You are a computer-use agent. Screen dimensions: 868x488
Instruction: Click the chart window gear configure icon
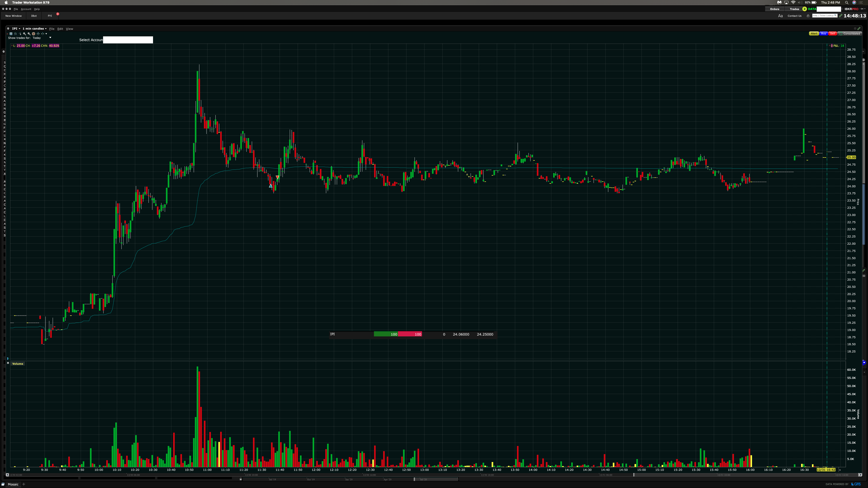click(8, 29)
